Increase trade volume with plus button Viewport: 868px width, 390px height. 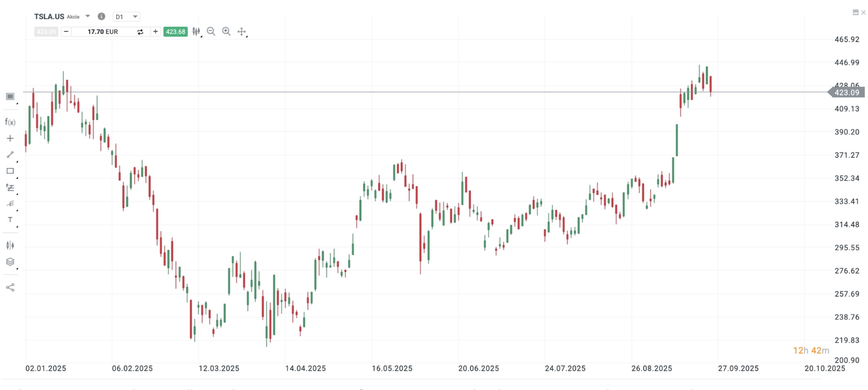point(156,32)
